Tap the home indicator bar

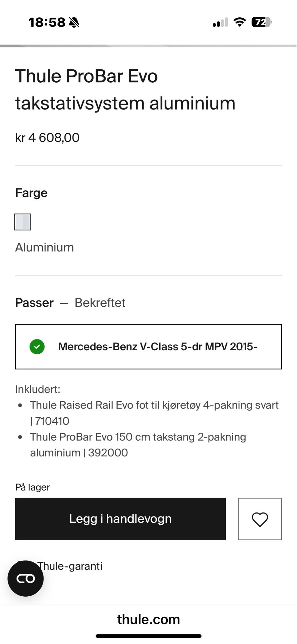click(148, 636)
